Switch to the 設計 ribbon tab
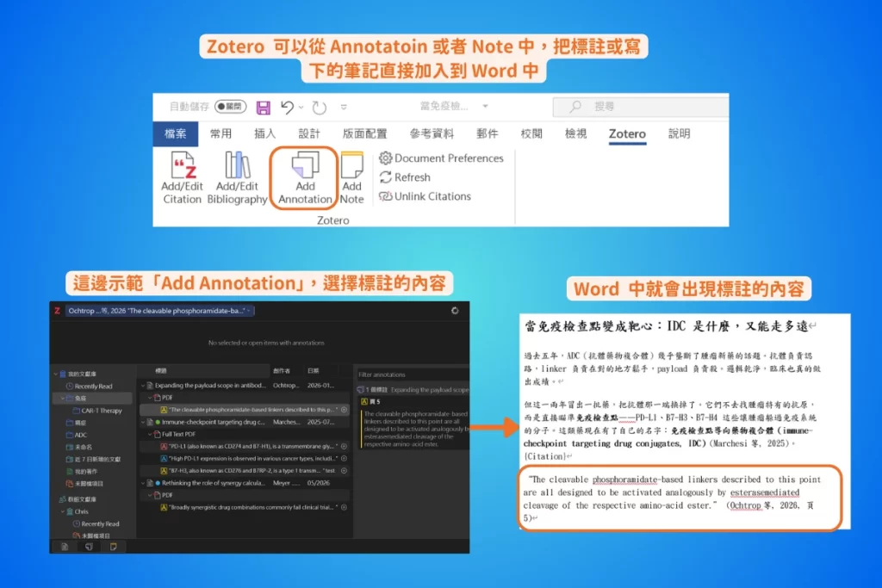 [x=309, y=133]
